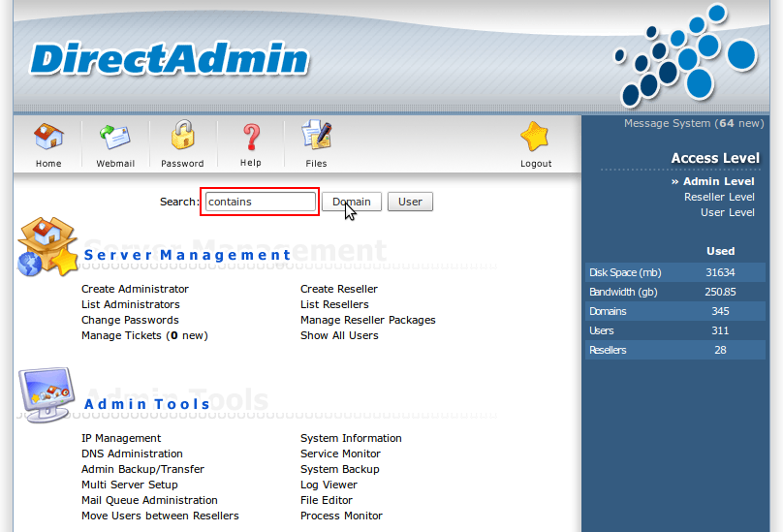
Task: Click the Used column header
Action: tap(720, 251)
